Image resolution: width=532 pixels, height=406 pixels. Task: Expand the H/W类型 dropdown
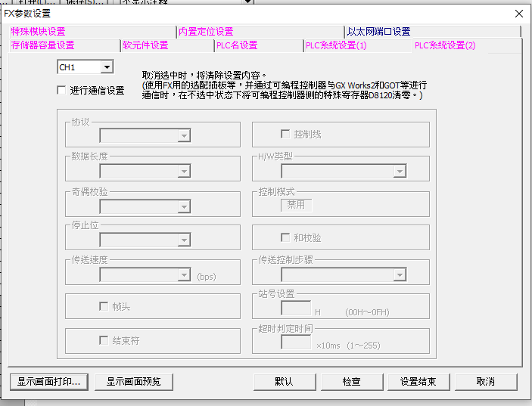399,172
